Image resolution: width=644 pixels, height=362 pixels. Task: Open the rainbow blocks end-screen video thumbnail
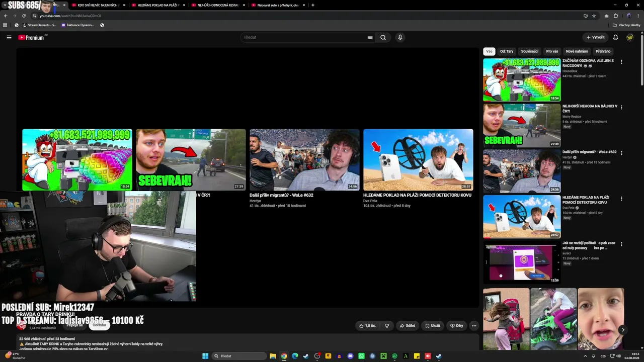tap(77, 160)
